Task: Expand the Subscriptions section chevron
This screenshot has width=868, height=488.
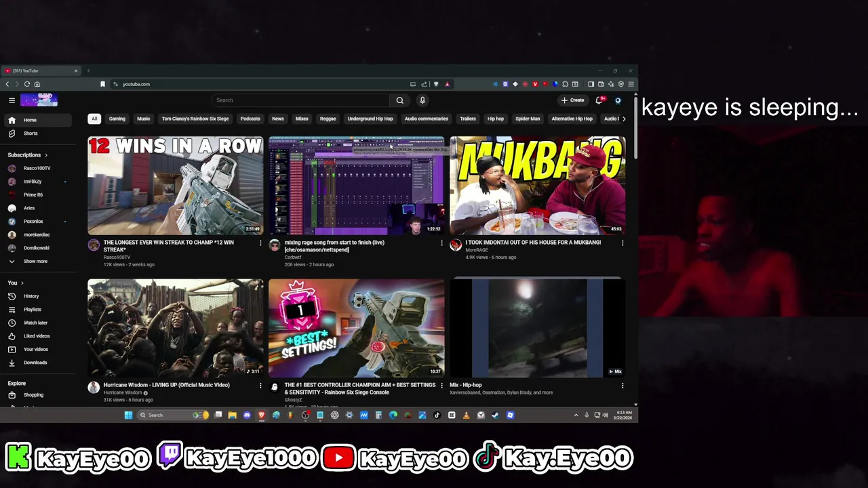Action: click(46, 155)
